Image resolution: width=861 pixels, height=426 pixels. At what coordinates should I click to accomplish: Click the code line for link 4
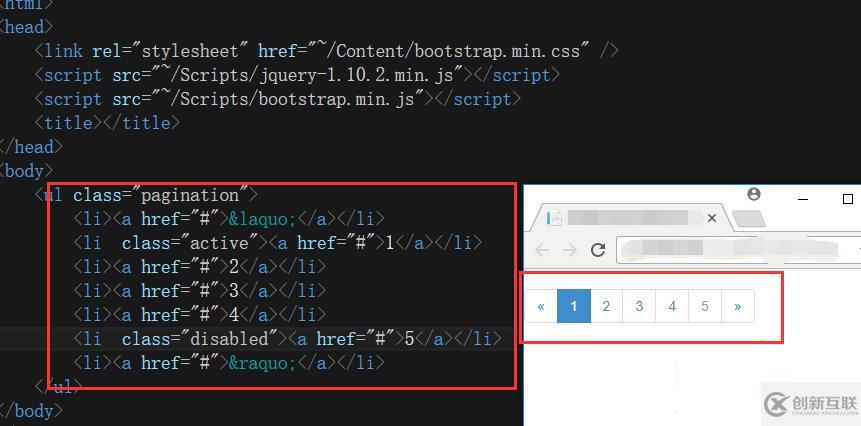pos(200,315)
